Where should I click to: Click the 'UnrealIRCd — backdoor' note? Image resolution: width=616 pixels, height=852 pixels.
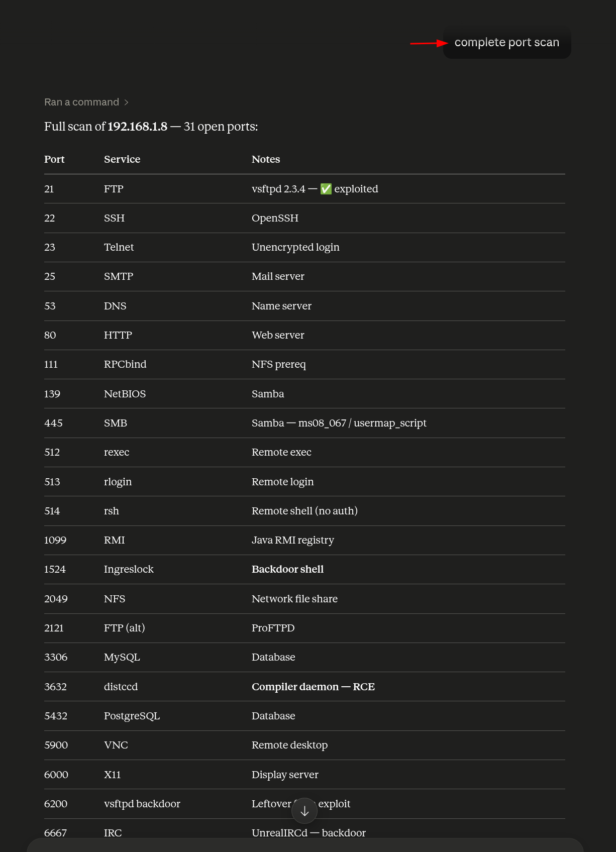pos(309,833)
